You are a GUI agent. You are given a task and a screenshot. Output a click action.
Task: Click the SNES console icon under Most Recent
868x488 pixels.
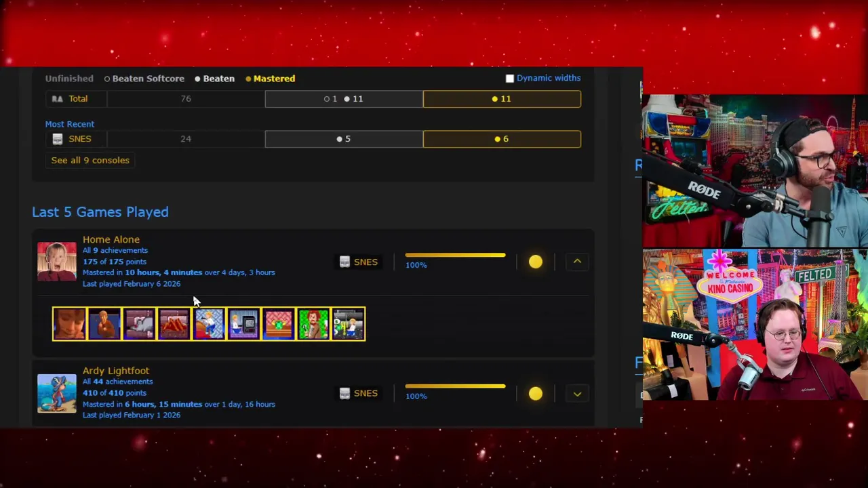[x=58, y=139]
